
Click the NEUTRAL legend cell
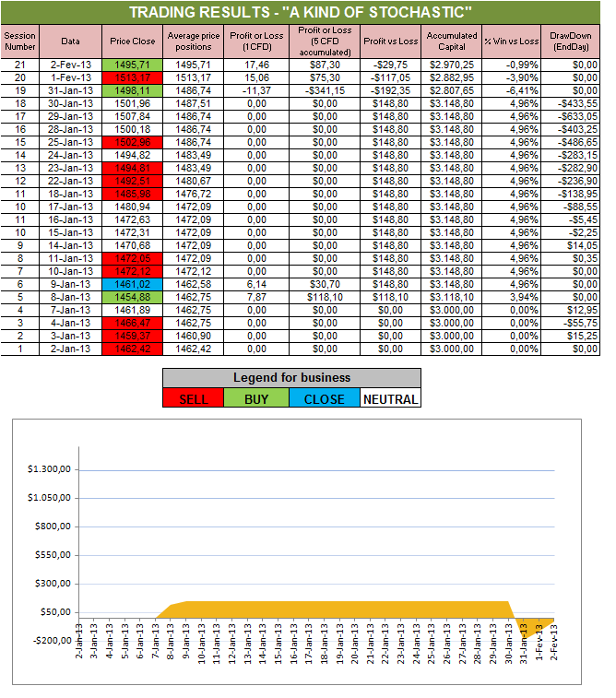tap(390, 398)
